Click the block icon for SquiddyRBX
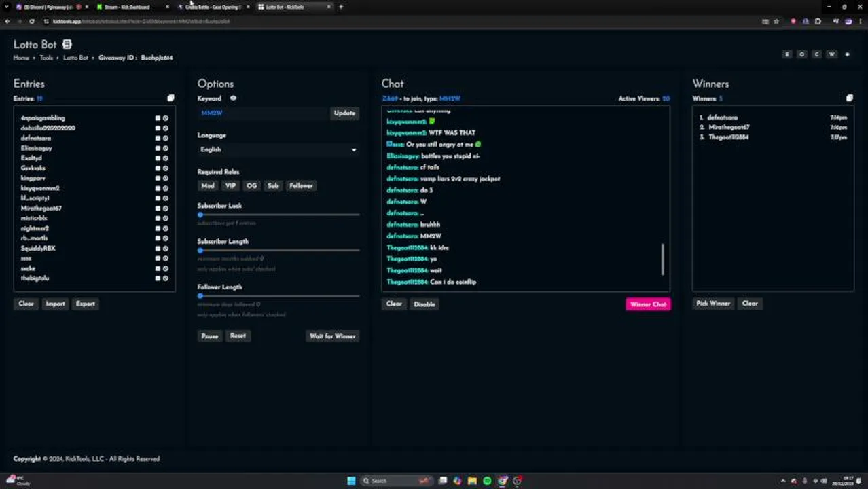Screen dimensions: 868x489 click(x=165, y=249)
